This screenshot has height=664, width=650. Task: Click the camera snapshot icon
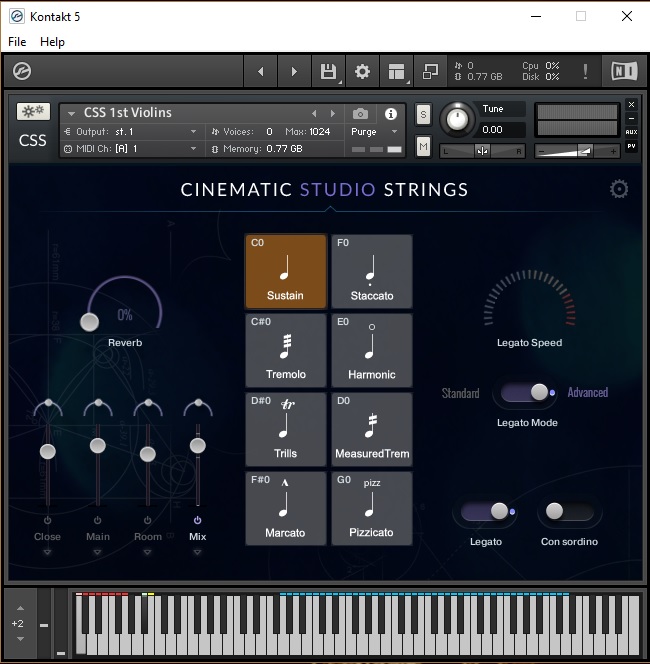click(360, 114)
